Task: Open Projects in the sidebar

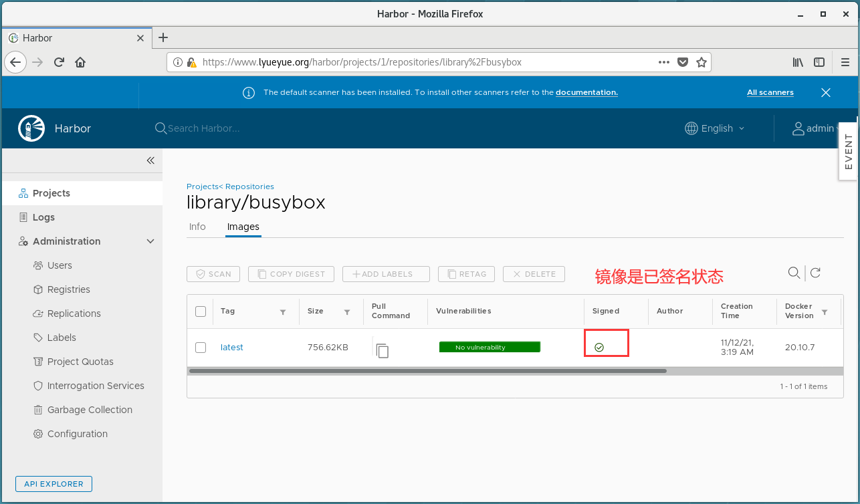Action: [82, 193]
